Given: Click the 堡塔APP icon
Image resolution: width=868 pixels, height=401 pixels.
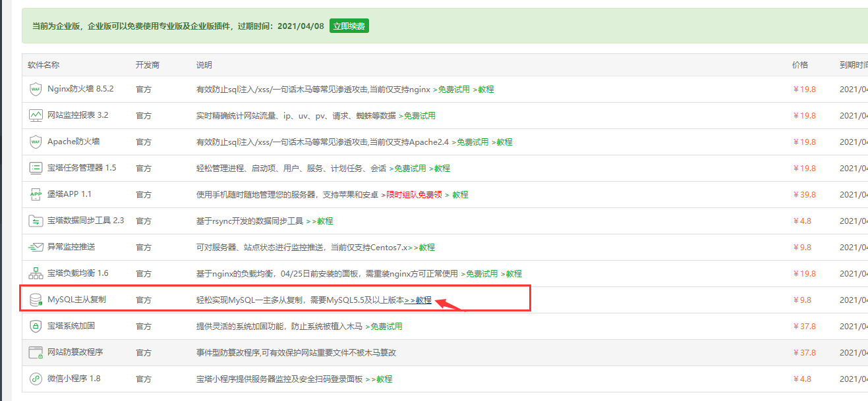Looking at the screenshot, I should 36,194.
